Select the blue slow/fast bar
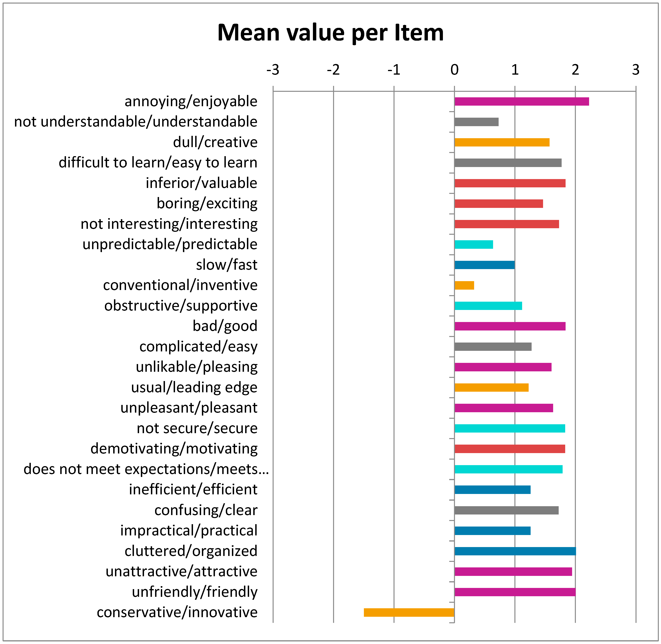Screen dimensions: 661x644 point(484,265)
